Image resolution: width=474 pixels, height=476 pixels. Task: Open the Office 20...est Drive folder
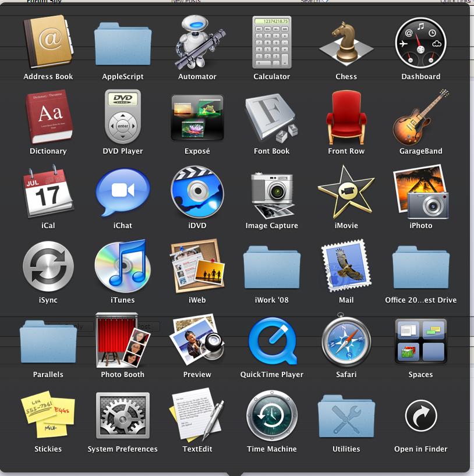click(x=420, y=267)
